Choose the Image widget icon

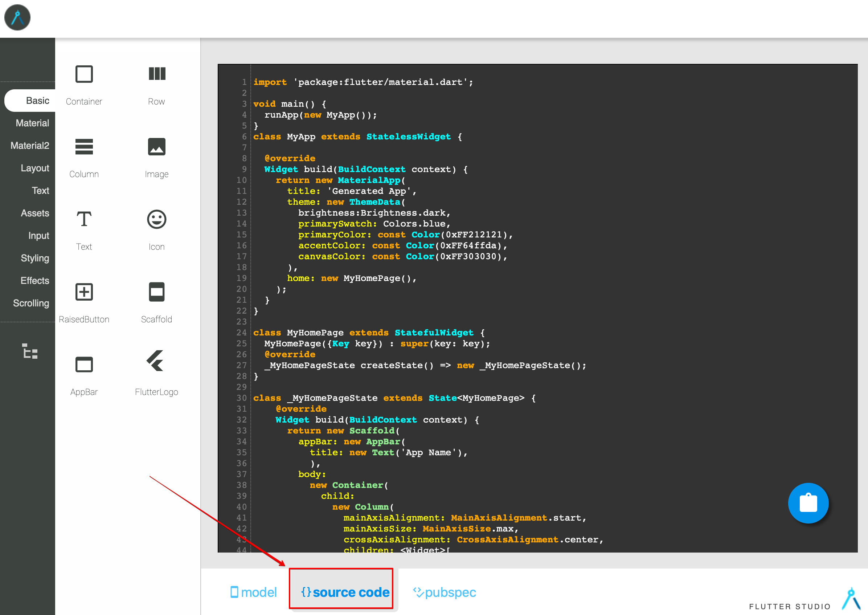coord(157,147)
